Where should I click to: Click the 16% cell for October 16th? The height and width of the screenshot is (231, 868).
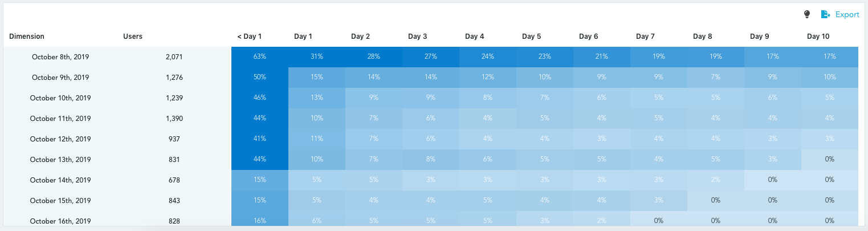[260, 221]
